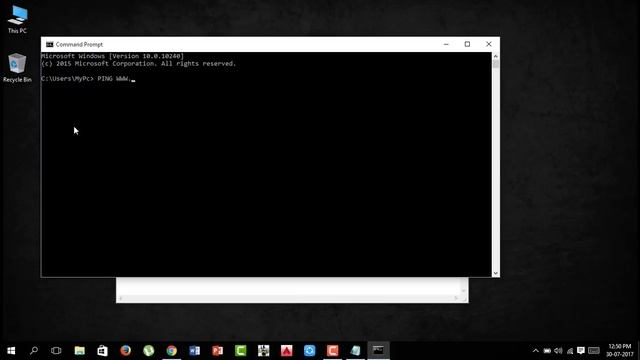Open the Windows Start menu
This screenshot has height=360, width=640.
pos(11,351)
